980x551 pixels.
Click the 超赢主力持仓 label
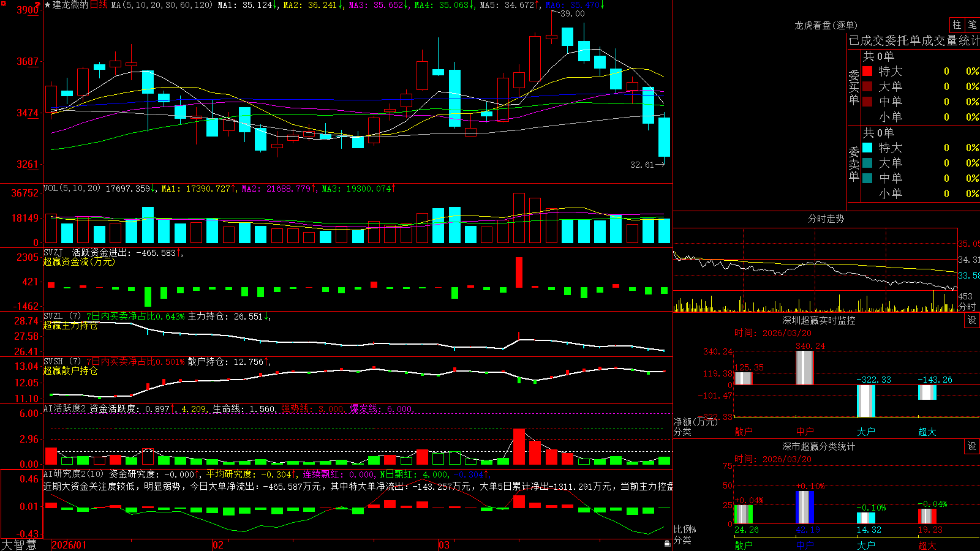point(70,326)
